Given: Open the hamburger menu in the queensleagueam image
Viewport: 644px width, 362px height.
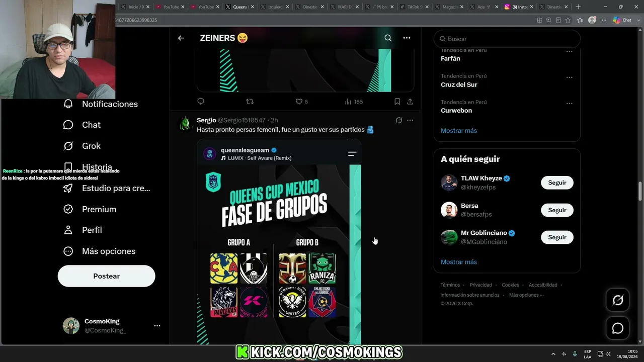Looking at the screenshot, I should [x=352, y=154].
